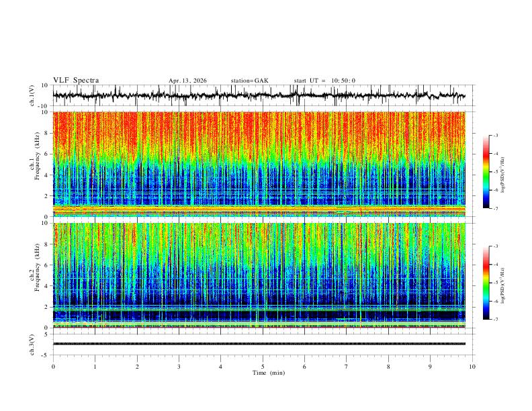The width and height of the screenshot is (532, 411).
Task: Click the ch.1 spectrogram panel
Action: (x=259, y=164)
